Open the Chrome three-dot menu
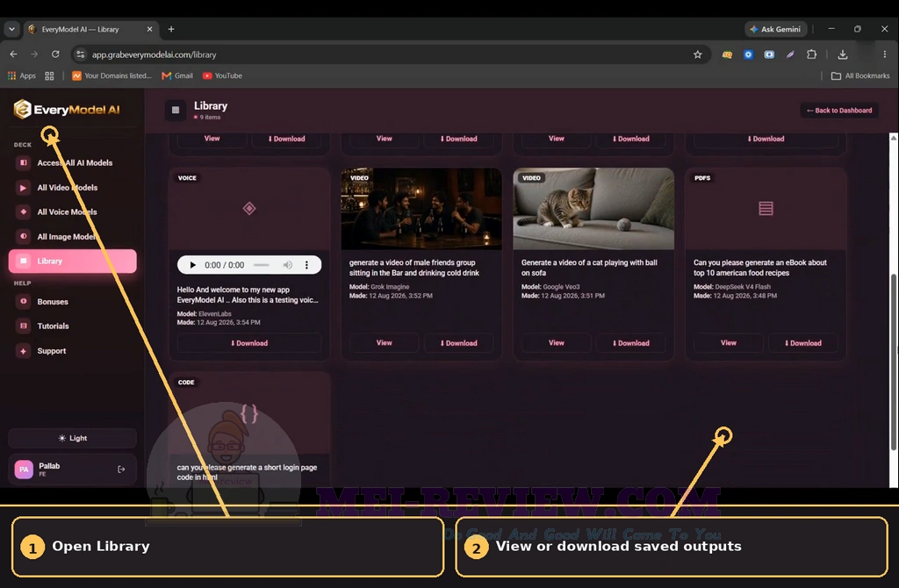Viewport: 899px width, 588px height. pos(885,54)
